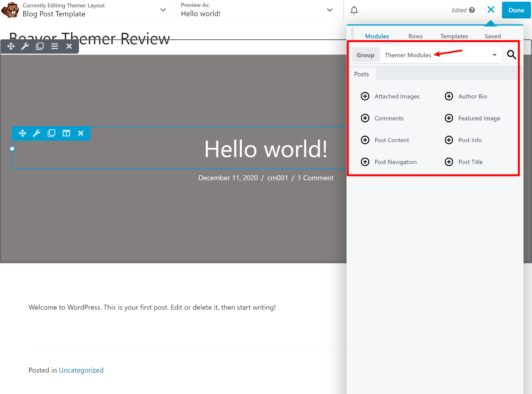The width and height of the screenshot is (532, 394).
Task: Add the Attached Images module plus icon
Action: tap(365, 96)
